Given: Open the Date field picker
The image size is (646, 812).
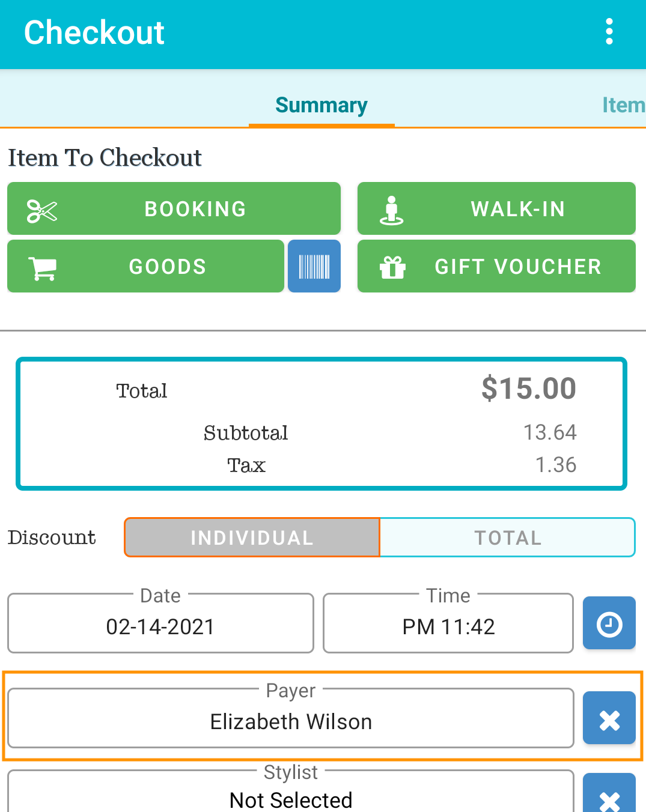Looking at the screenshot, I should (160, 623).
